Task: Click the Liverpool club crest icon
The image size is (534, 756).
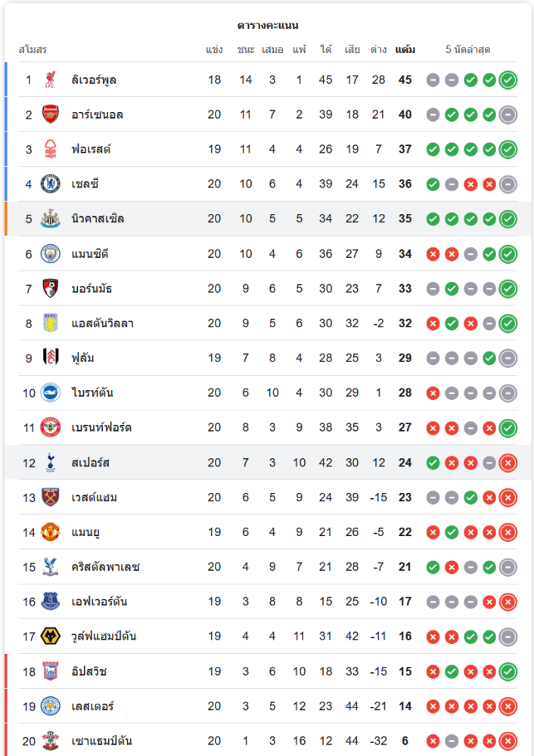Action: pos(51,79)
